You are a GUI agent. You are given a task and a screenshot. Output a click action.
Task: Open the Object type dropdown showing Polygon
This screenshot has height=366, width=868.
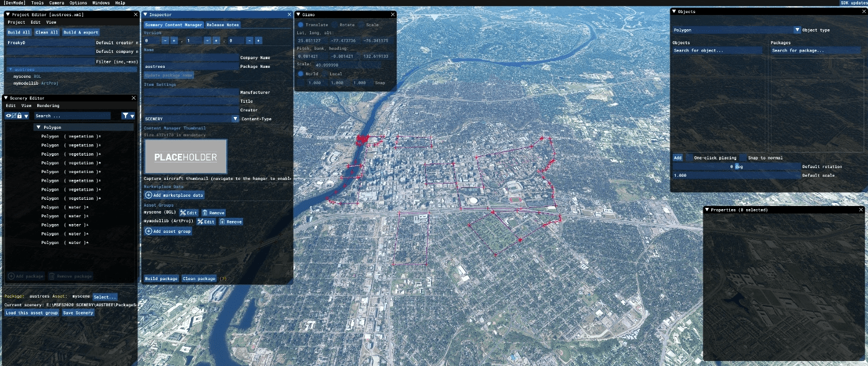coord(796,30)
